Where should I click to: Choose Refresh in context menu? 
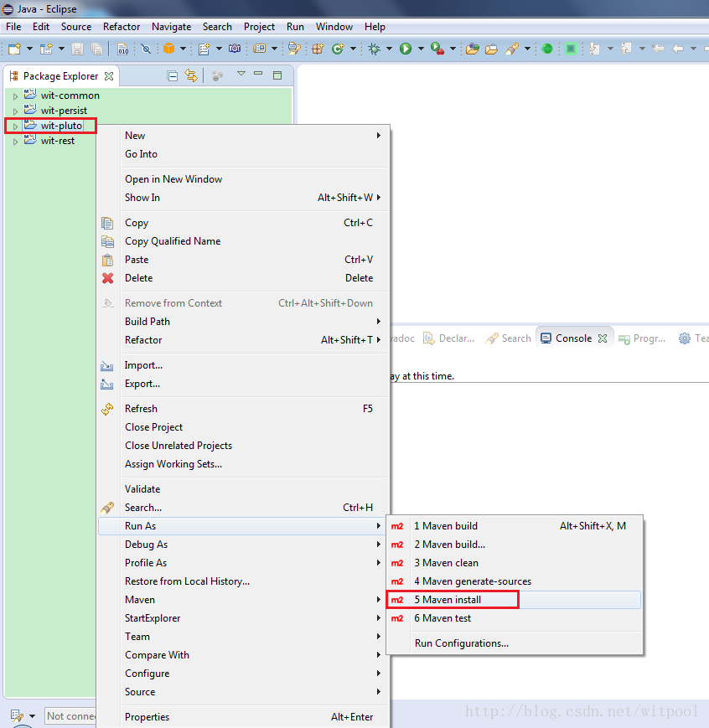pos(243,409)
